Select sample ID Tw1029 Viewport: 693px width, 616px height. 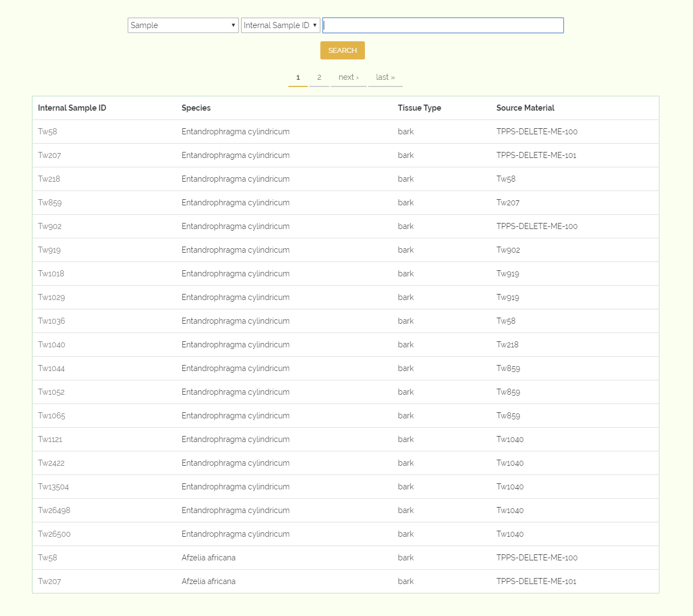point(51,297)
